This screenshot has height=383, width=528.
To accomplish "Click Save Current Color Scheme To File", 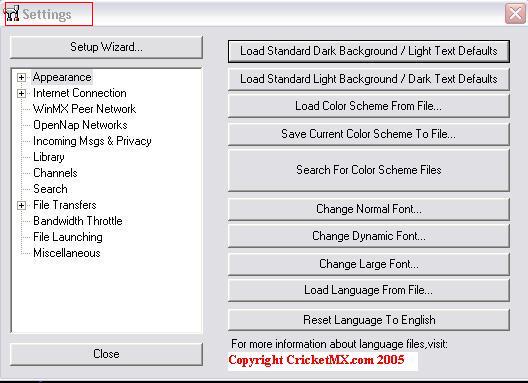I will (369, 134).
